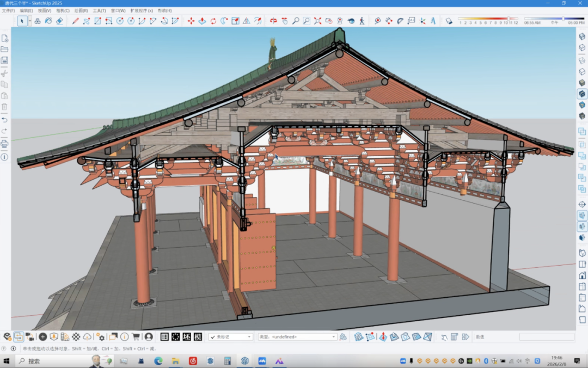This screenshot has width=588, height=368.
Task: Open the 未标记 tag dropdown
Action: pyautogui.click(x=231, y=337)
